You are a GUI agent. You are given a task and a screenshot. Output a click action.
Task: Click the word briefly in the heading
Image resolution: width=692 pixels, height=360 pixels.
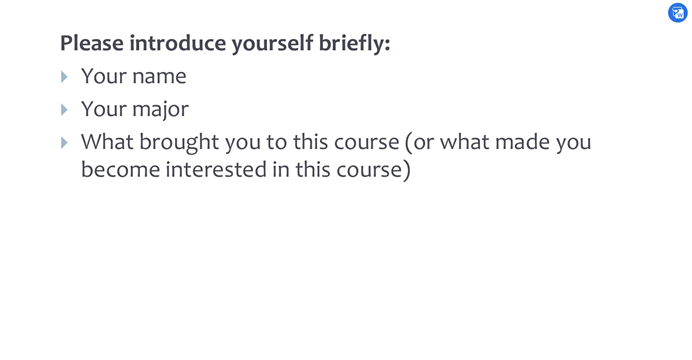(354, 44)
